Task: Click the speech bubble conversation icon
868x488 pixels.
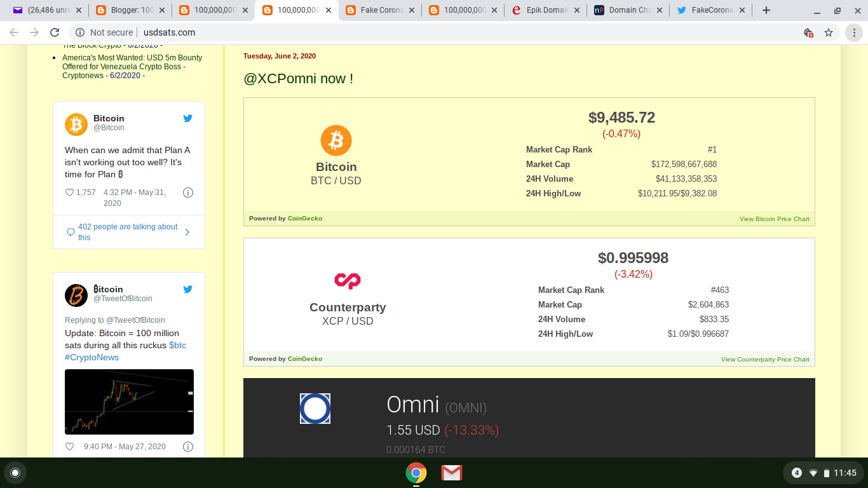Action: (x=71, y=232)
